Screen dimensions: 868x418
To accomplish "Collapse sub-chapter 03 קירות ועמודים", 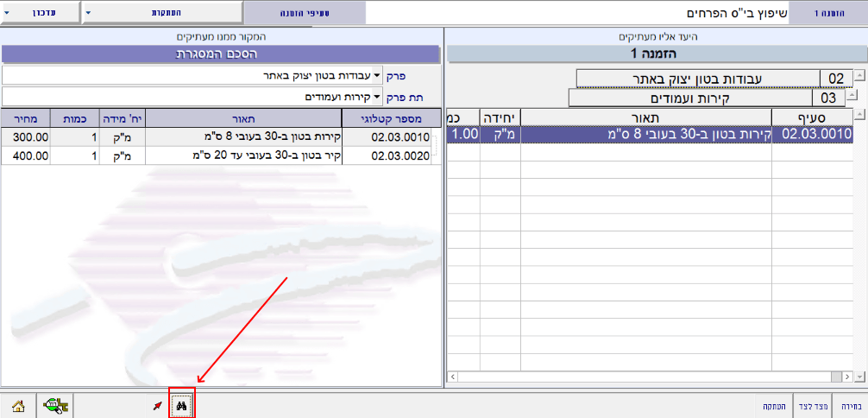I will click(x=852, y=95).
